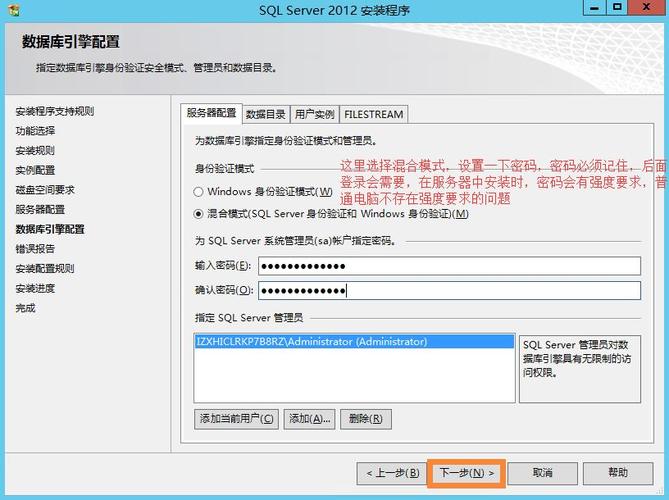Click the 帮助 help button

tap(618, 473)
